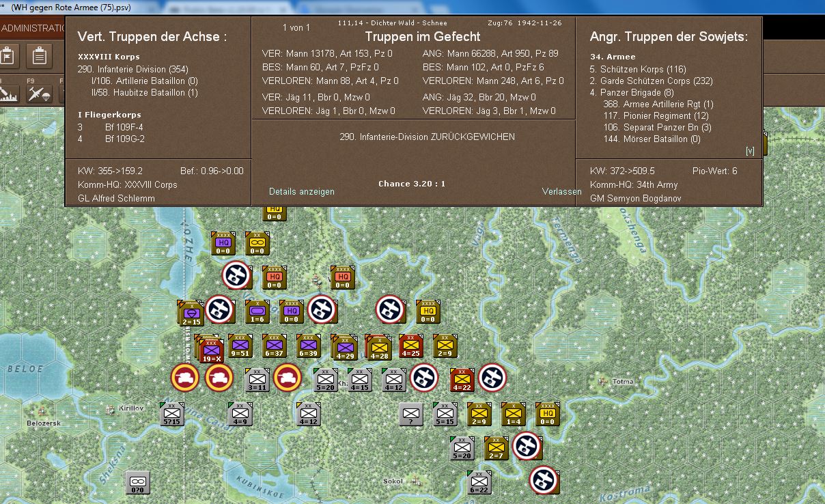The width and height of the screenshot is (825, 504).
Task: Select the grey 4=9 German infantry counter
Action: click(x=240, y=414)
